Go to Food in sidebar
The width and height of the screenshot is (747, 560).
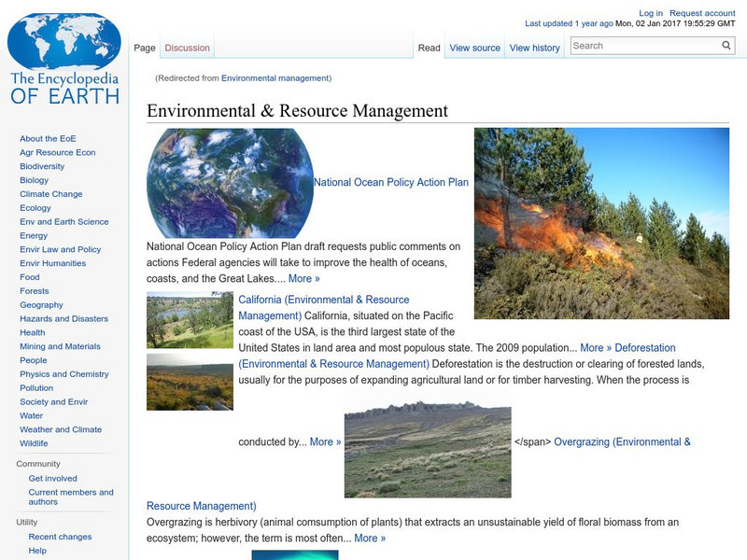pyautogui.click(x=30, y=276)
